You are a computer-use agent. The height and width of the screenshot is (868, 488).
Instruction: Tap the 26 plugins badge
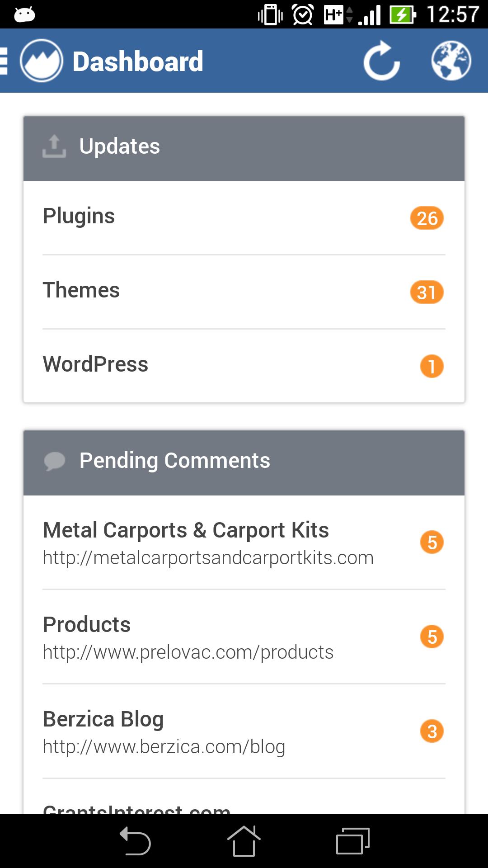pyautogui.click(x=427, y=218)
